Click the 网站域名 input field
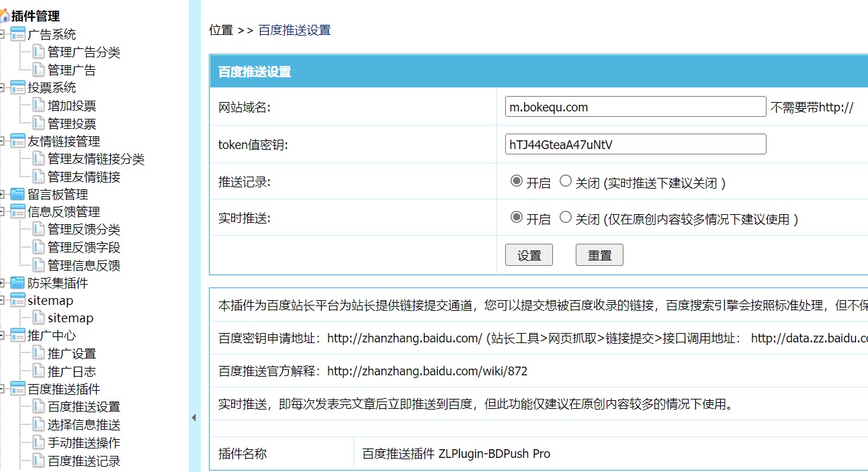Image resolution: width=868 pixels, height=472 pixels. coord(635,107)
